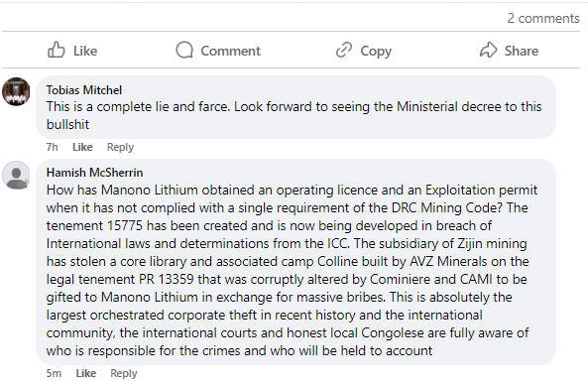Click the Comment label on the post
The width and height of the screenshot is (588, 387).
pyautogui.click(x=230, y=51)
